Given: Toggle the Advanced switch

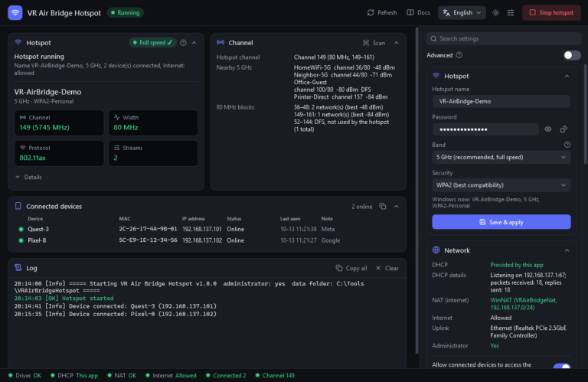Looking at the screenshot, I should 572,55.
